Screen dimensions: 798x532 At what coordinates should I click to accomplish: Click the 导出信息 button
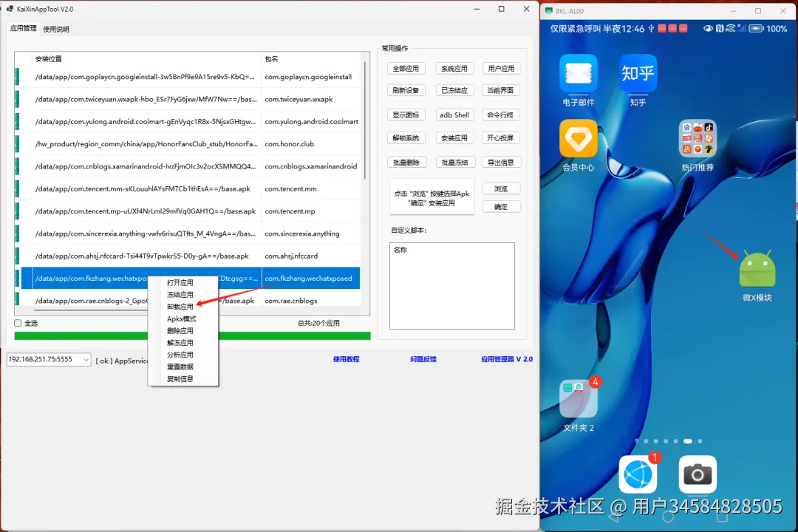[501, 163]
